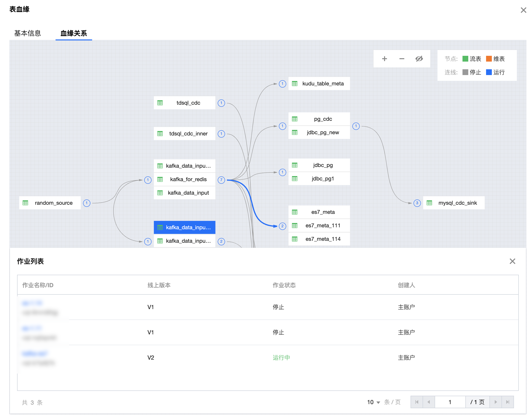Select the es7_meta node
Viewport: 532px width, 420px height.
319,212
